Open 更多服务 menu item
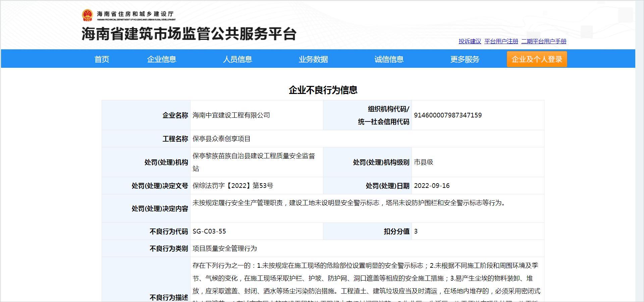Image resolution: width=644 pixels, height=302 pixels. click(x=465, y=59)
